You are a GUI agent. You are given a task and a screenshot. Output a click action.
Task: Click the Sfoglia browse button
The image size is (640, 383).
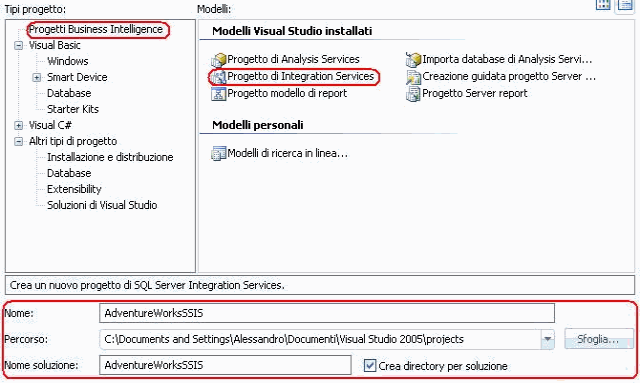tap(598, 339)
